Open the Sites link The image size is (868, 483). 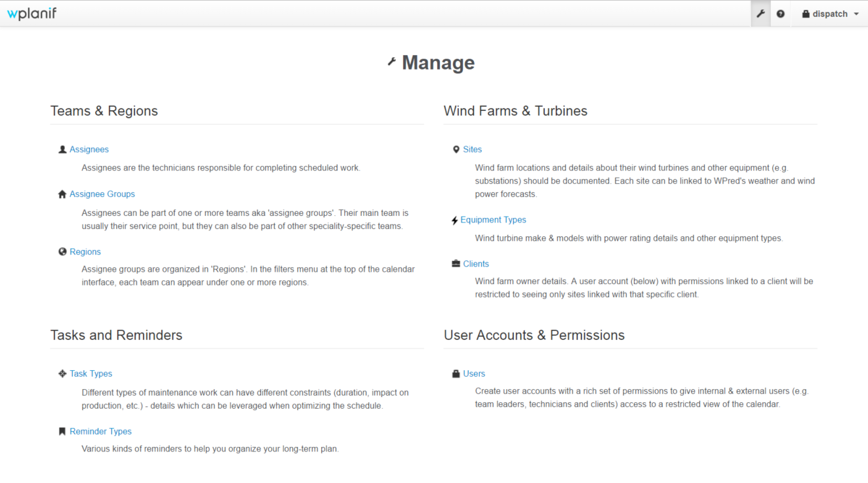pos(472,150)
